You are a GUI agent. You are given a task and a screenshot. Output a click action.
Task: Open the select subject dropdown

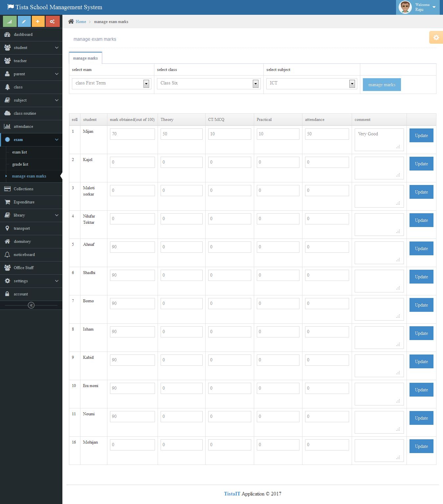pos(312,83)
